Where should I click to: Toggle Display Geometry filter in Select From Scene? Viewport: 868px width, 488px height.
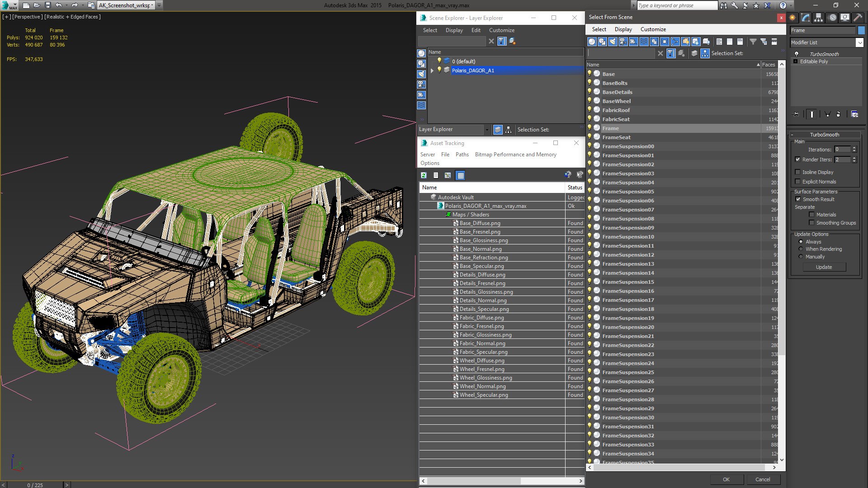point(592,42)
